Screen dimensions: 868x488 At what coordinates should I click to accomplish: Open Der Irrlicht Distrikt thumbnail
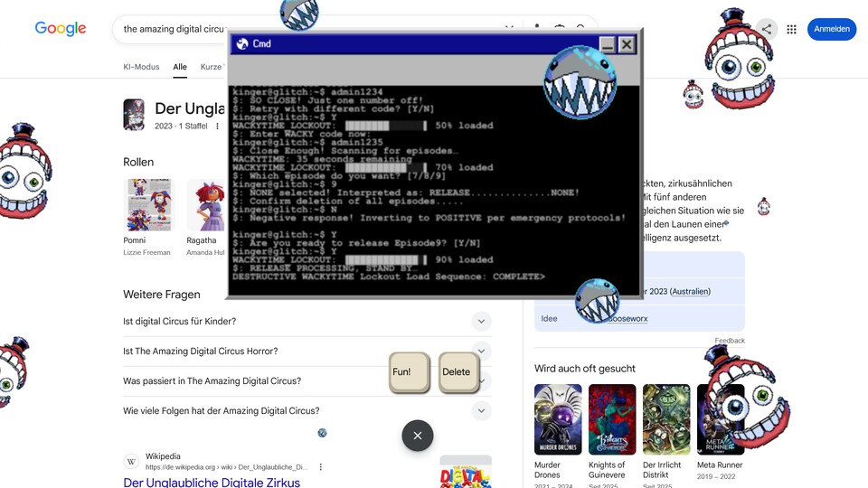[x=666, y=419]
